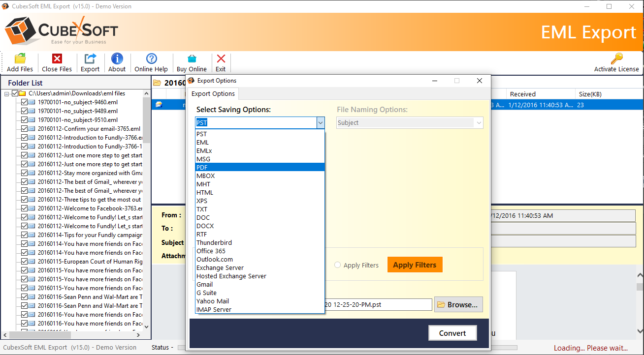Screen dimensions: 644x355
Task: Close the Export Options dialog
Action: point(479,81)
